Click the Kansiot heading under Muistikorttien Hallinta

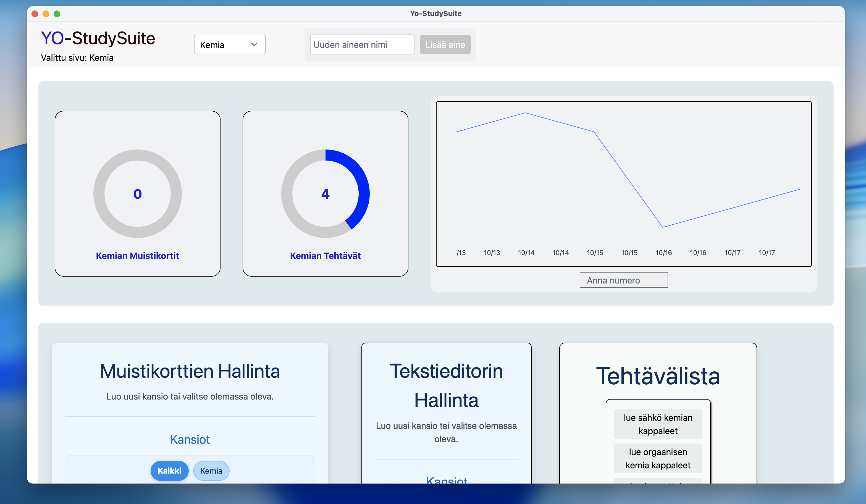coord(190,439)
